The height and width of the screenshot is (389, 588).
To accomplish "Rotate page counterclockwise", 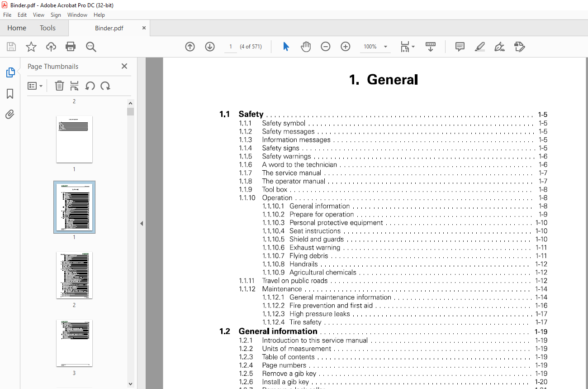I will pos(90,86).
